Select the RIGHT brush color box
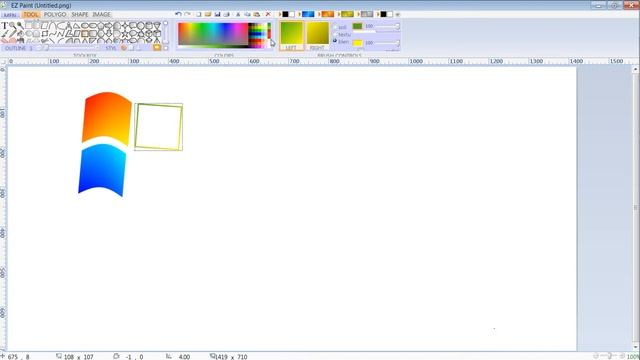Screen dimensions: 640x360 (x=317, y=36)
